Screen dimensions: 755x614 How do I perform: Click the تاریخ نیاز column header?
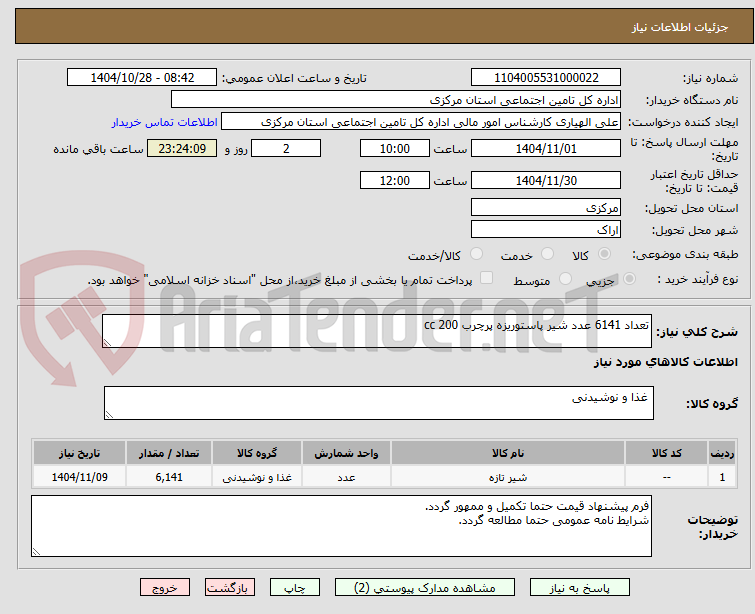click(x=79, y=453)
